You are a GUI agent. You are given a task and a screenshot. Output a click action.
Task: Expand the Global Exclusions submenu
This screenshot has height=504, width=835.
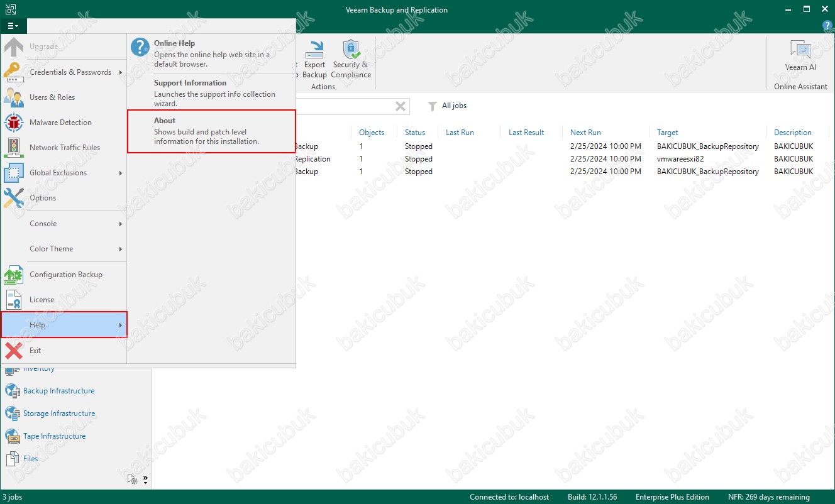[x=120, y=173]
